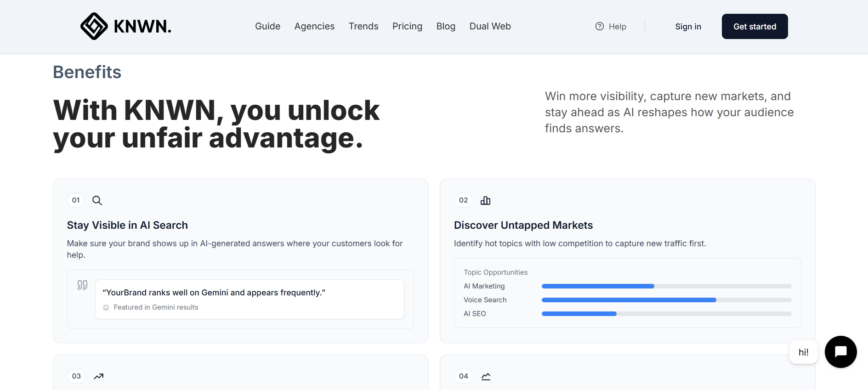This screenshot has height=390, width=868.
Task: Click the Featured in Gemini results text
Action: (x=156, y=307)
